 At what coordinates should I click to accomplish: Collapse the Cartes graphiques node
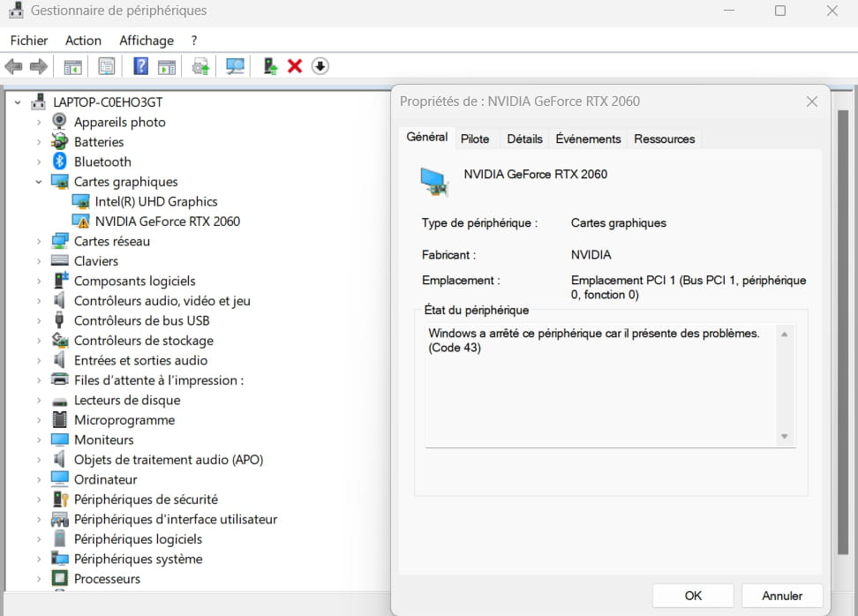[38, 182]
